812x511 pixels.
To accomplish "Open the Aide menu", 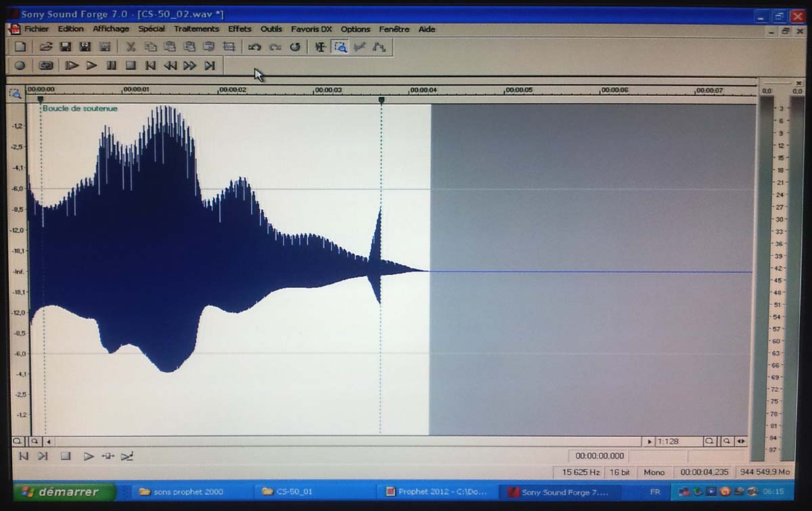I will click(x=426, y=29).
